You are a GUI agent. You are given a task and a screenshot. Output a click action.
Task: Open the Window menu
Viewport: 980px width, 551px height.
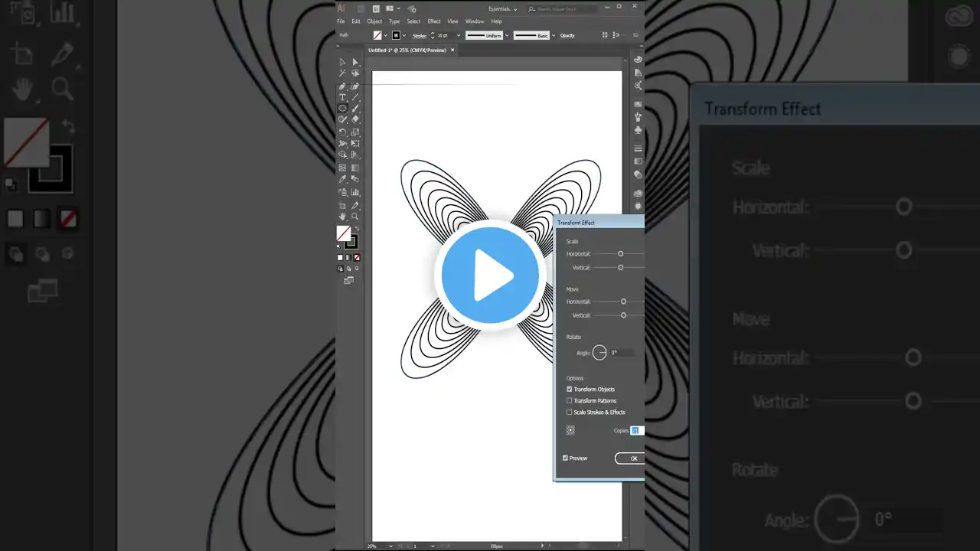475,21
